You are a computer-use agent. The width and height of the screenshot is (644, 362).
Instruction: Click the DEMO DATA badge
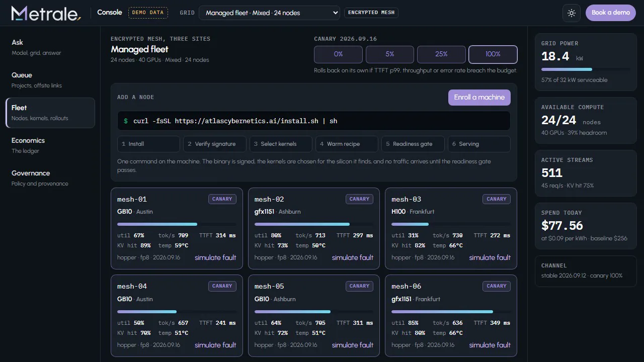(148, 13)
